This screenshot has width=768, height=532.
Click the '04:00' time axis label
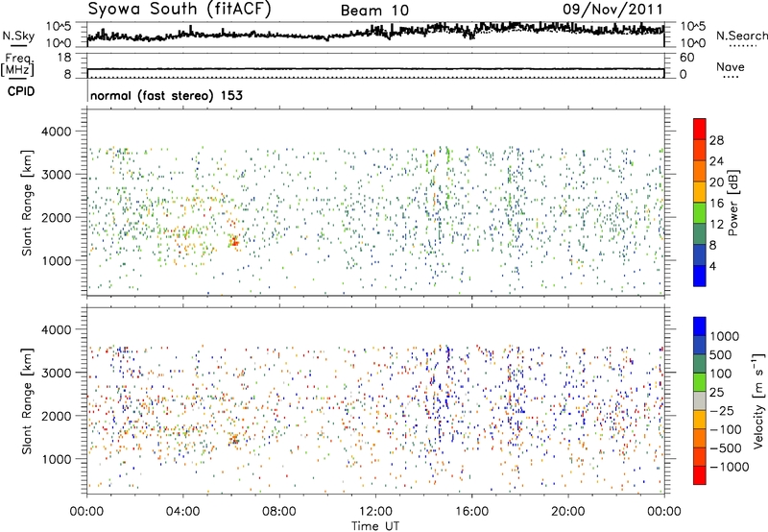182,512
